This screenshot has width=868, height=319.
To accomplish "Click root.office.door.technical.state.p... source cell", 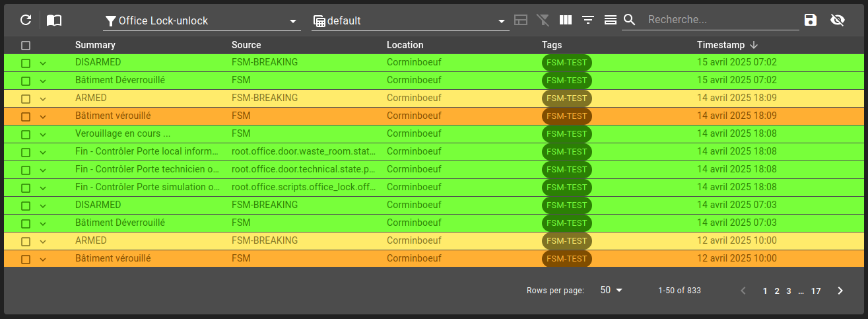I will click(x=304, y=169).
